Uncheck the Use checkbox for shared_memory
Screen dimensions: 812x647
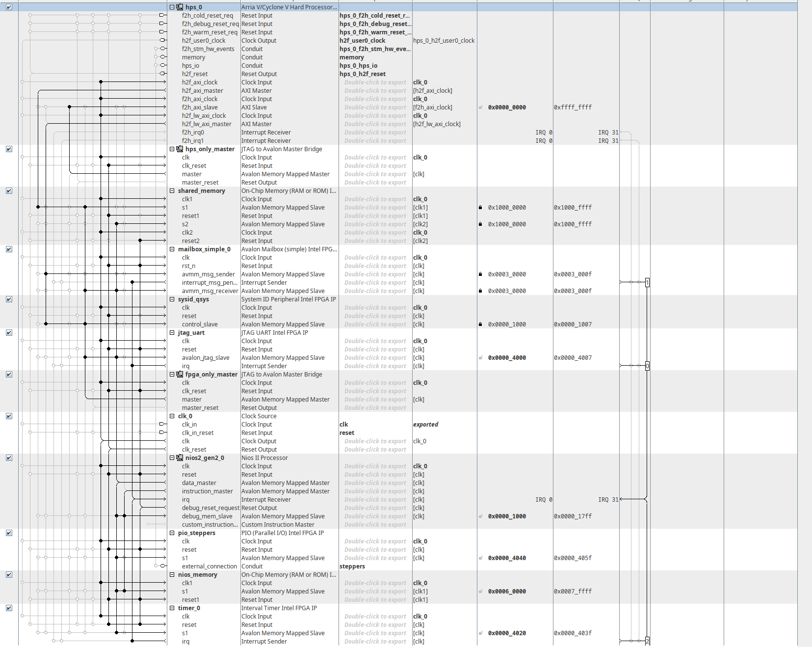[9, 191]
